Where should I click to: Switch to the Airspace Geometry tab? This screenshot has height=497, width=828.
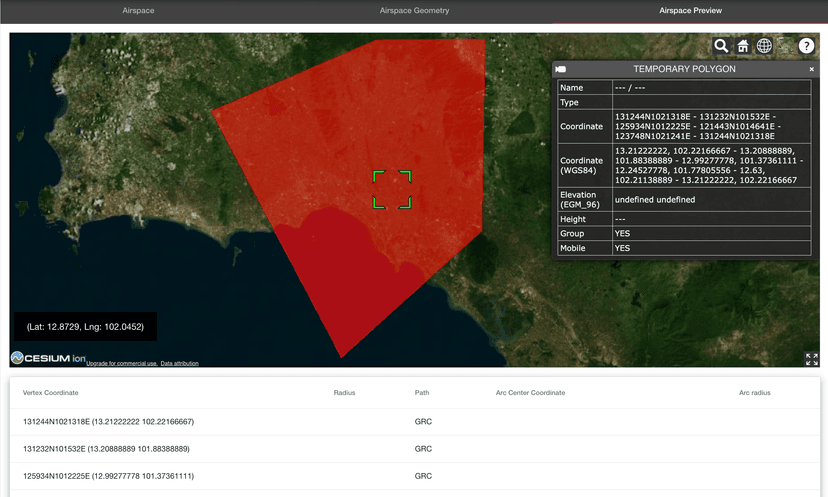pyautogui.click(x=414, y=11)
